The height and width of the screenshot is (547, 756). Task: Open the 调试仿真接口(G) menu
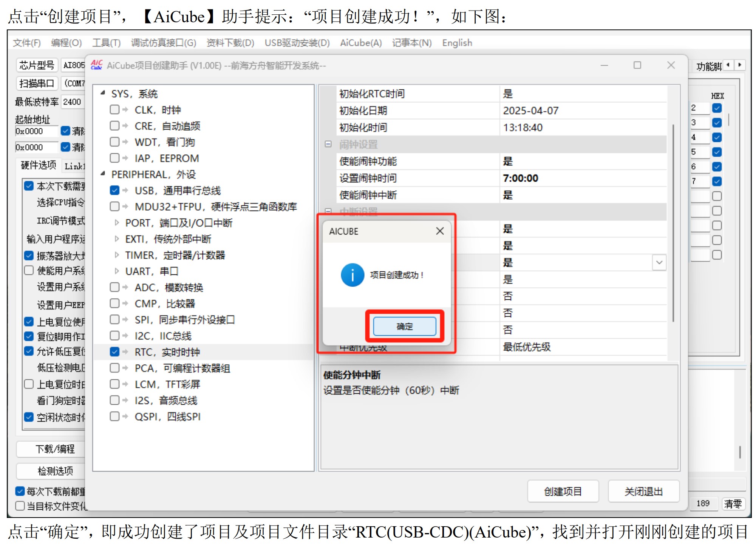[164, 43]
